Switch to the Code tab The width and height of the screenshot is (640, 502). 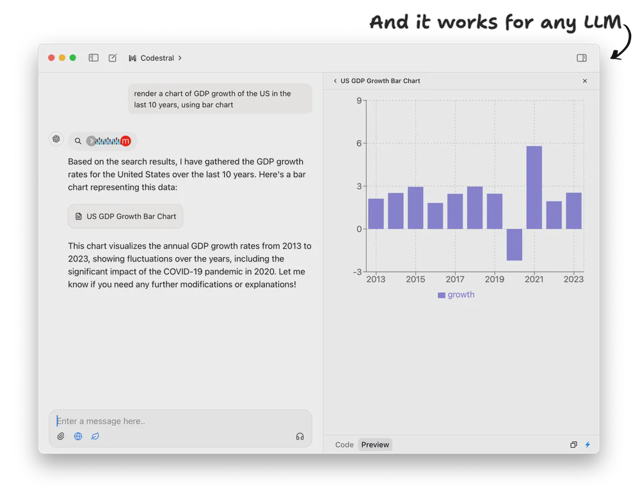click(x=344, y=444)
